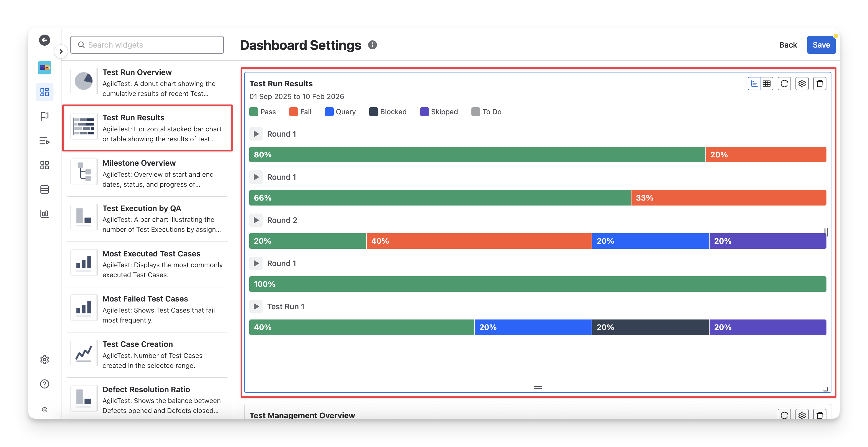Open the dashboard grid icon in sidebar

coord(45,92)
